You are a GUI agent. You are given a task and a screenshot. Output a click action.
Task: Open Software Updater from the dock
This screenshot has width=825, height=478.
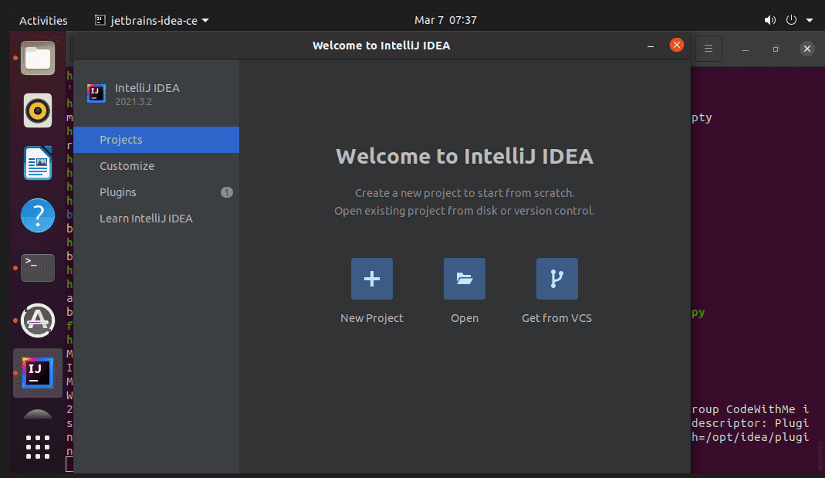pyautogui.click(x=38, y=321)
